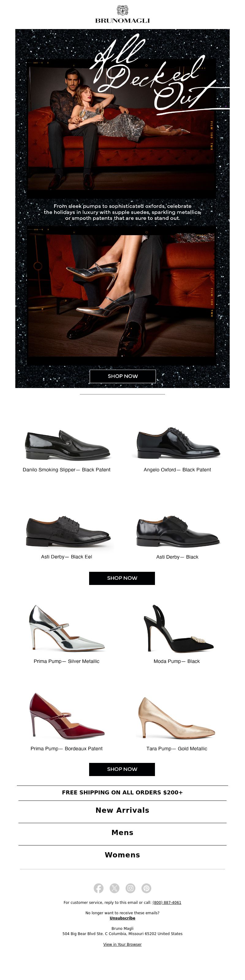Open the New Arrivals section
The image size is (245, 980).
[x=122, y=810]
